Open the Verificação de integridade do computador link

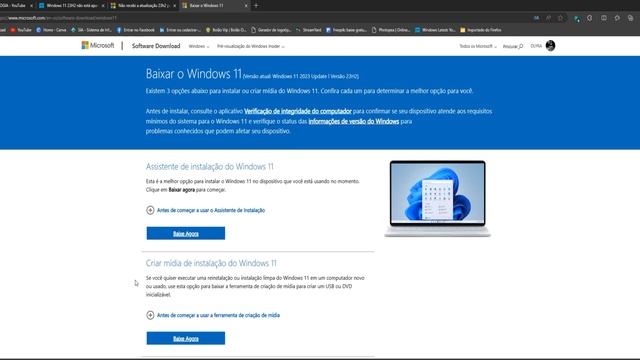pos(298,111)
